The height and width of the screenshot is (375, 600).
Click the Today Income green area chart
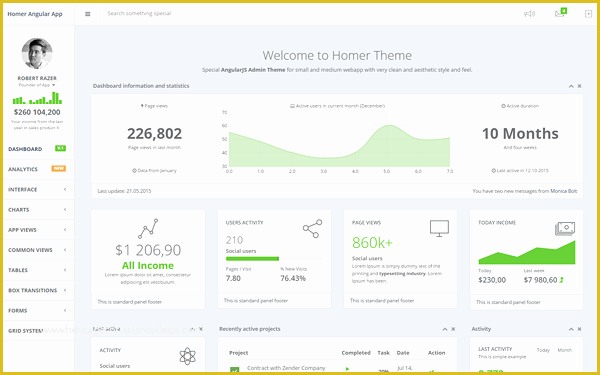527,253
